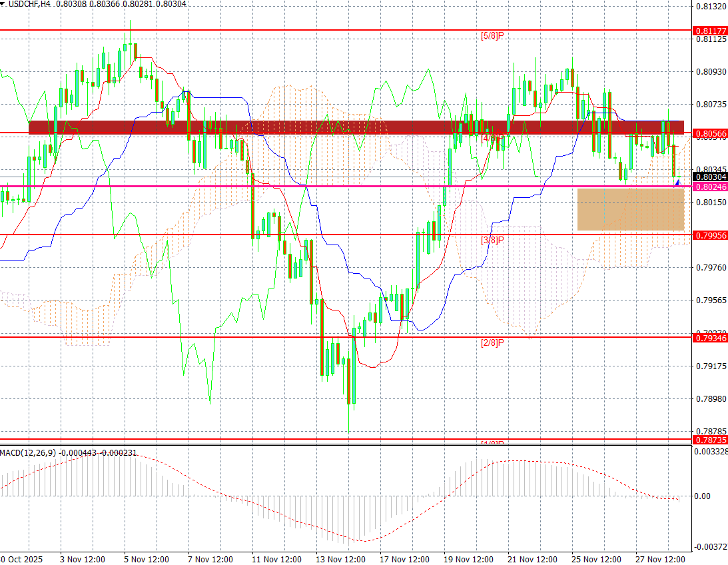Click the 17 Nov 12:00 time label
The width and height of the screenshot is (728, 565).
pos(404,560)
